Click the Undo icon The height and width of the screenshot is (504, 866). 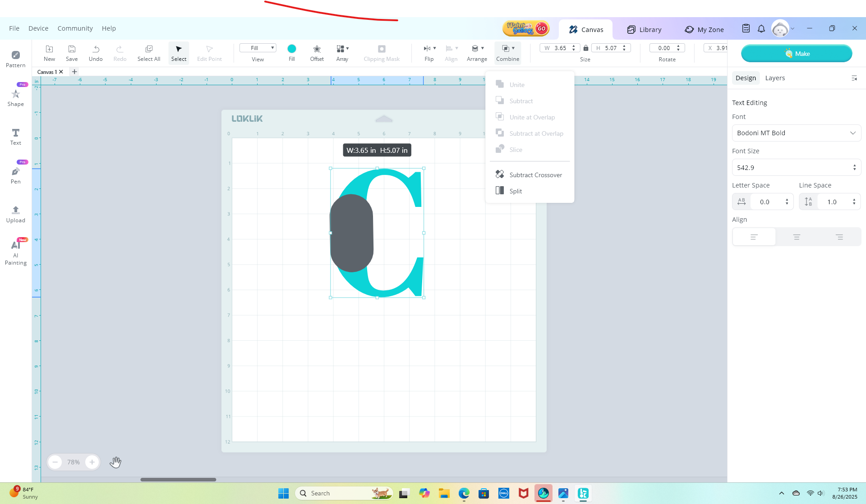tap(96, 52)
